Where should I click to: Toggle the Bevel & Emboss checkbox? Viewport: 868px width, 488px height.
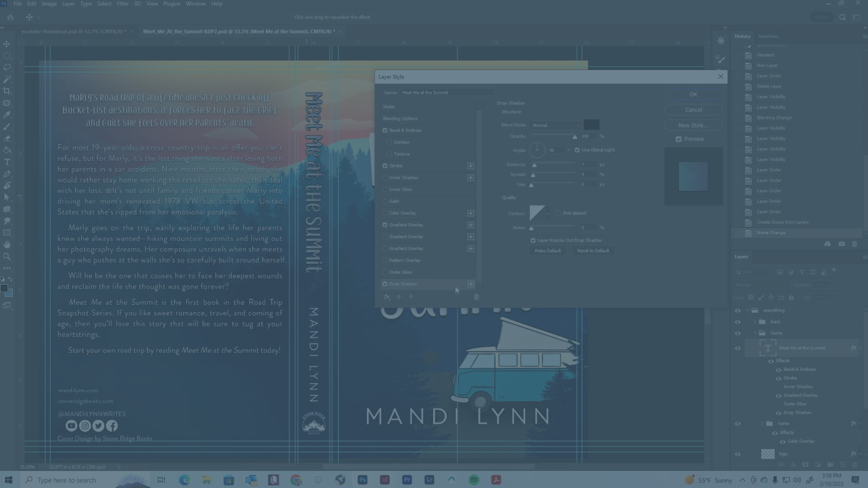coord(385,130)
